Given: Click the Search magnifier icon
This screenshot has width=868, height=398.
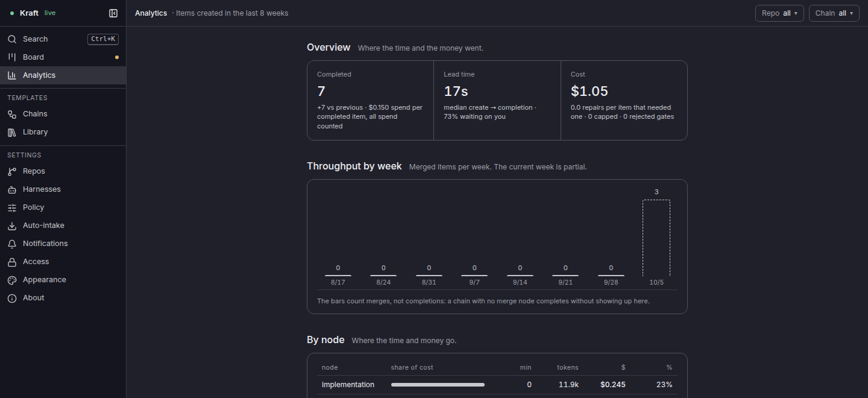Looking at the screenshot, I should [11, 39].
